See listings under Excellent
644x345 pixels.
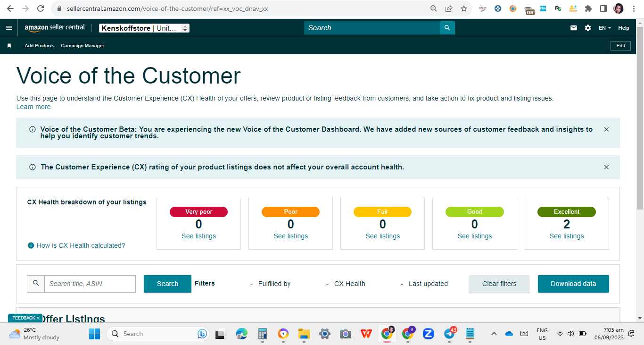(567, 236)
